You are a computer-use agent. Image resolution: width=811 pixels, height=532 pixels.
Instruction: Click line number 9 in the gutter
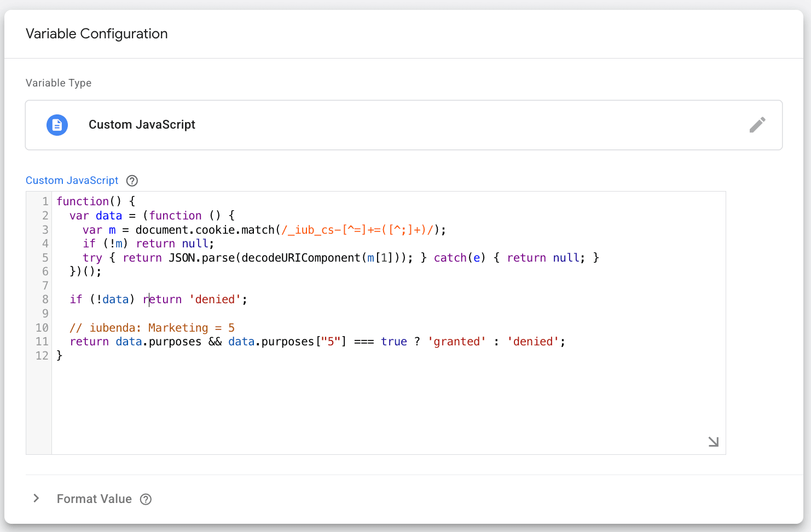[45, 314]
